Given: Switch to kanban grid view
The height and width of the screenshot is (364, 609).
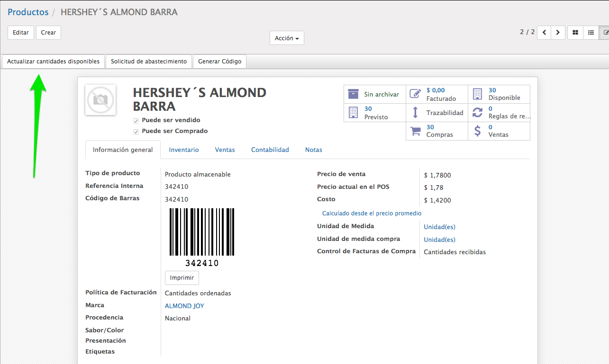Looking at the screenshot, I should pyautogui.click(x=575, y=33).
